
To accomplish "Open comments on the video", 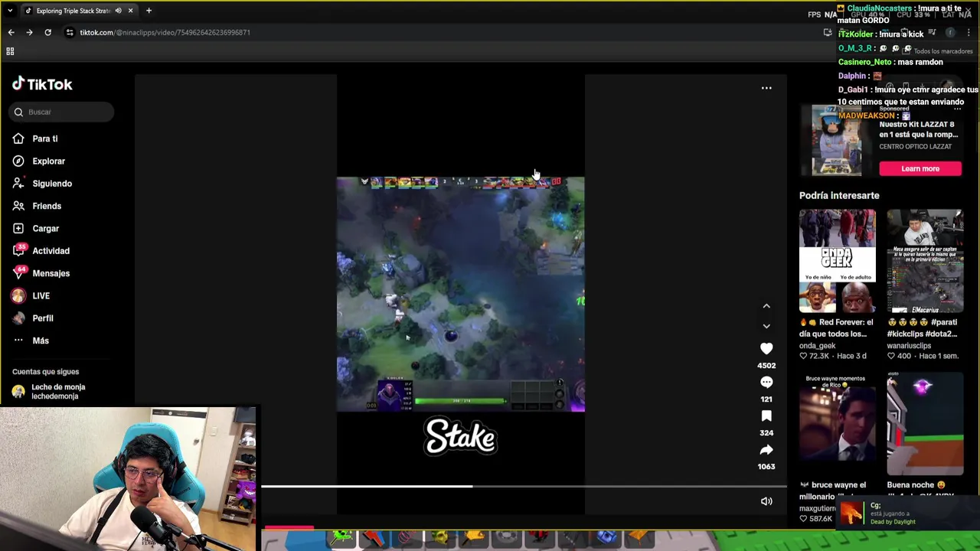I will 766,383.
